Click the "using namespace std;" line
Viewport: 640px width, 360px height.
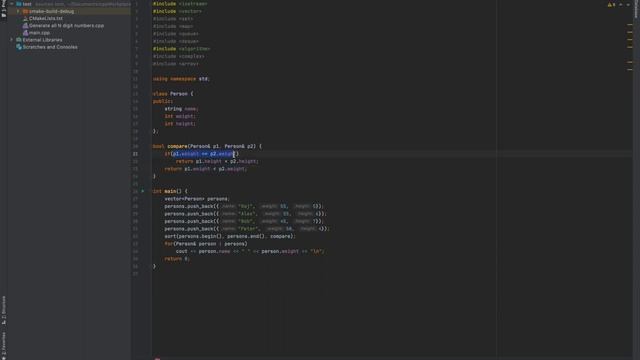[x=181, y=79]
